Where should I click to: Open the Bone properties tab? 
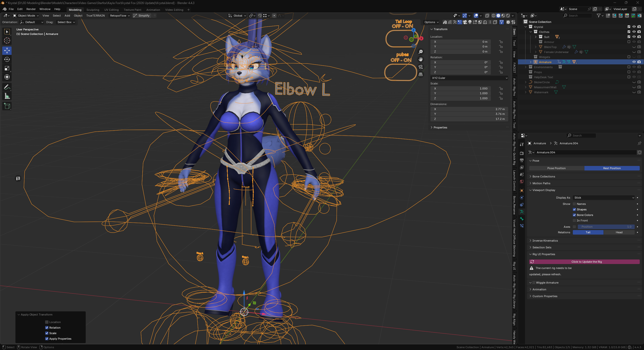click(522, 219)
